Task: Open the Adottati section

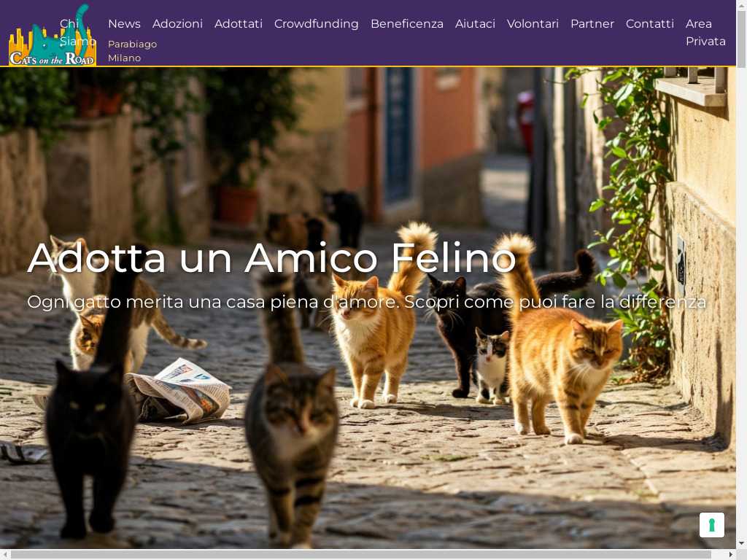Action: point(239,24)
